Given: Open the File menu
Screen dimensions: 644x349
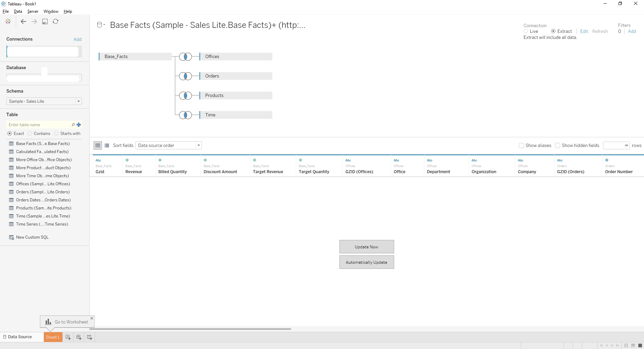Looking at the screenshot, I should [x=6, y=11].
